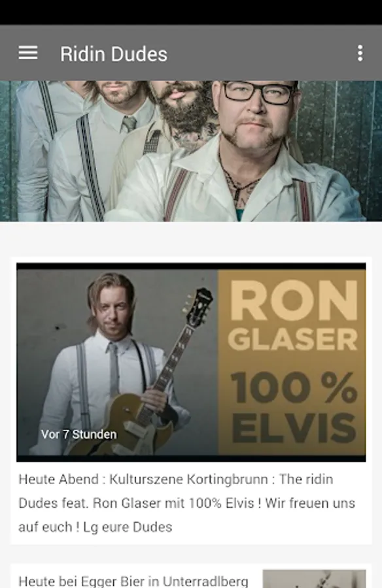Image resolution: width=382 pixels, height=588 pixels.
Task: Open the hamburger navigation menu
Action: (28, 53)
